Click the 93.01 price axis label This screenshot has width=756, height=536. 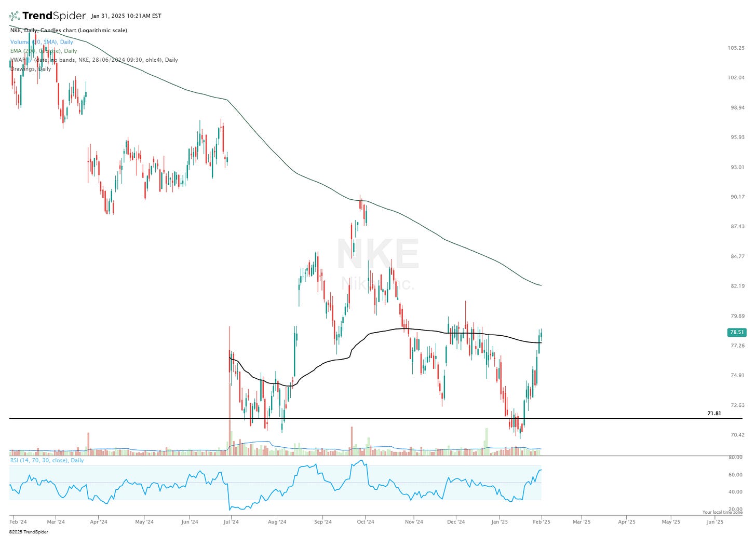click(737, 167)
